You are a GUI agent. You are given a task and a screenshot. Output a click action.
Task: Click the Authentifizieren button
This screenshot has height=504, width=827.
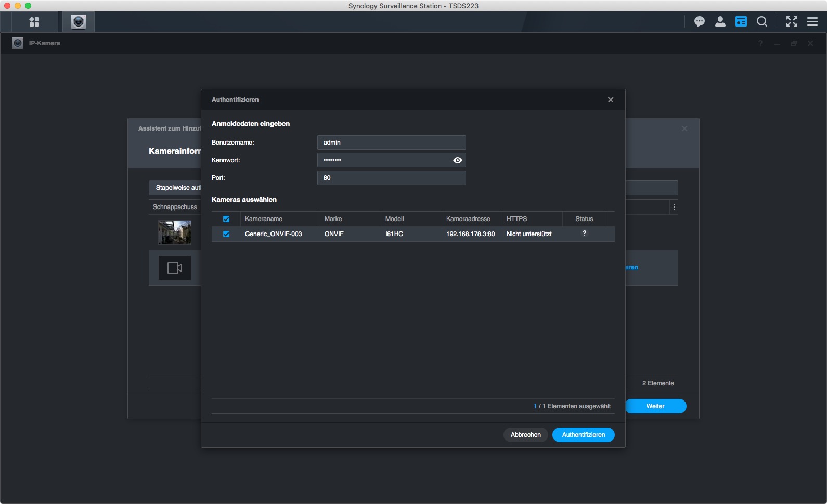[x=583, y=435]
